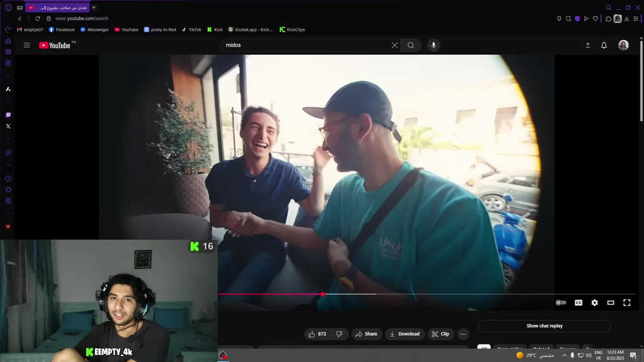Open emptyk07 Gmail bookmark

point(30,30)
